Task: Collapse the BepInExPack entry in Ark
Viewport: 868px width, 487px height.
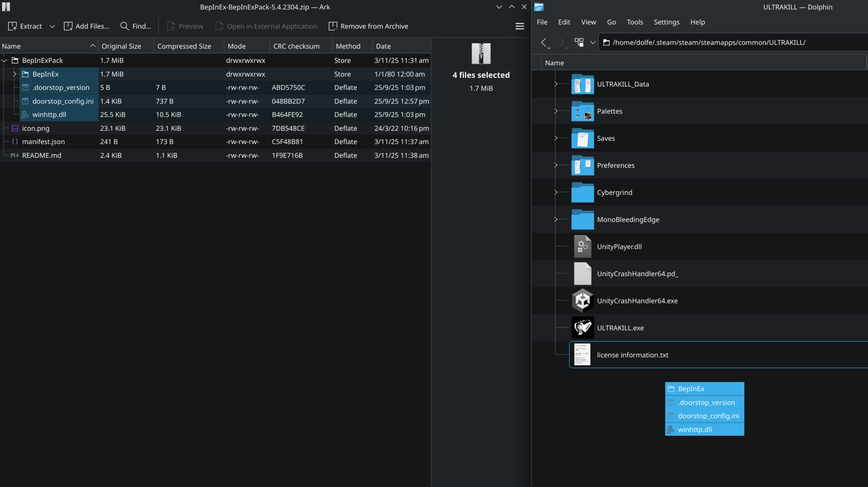Action: click(4, 60)
